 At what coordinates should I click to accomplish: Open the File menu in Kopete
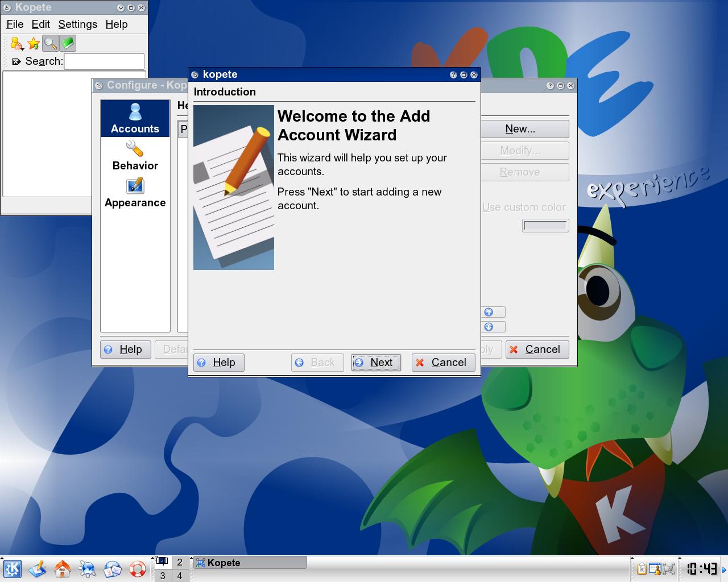coord(15,24)
